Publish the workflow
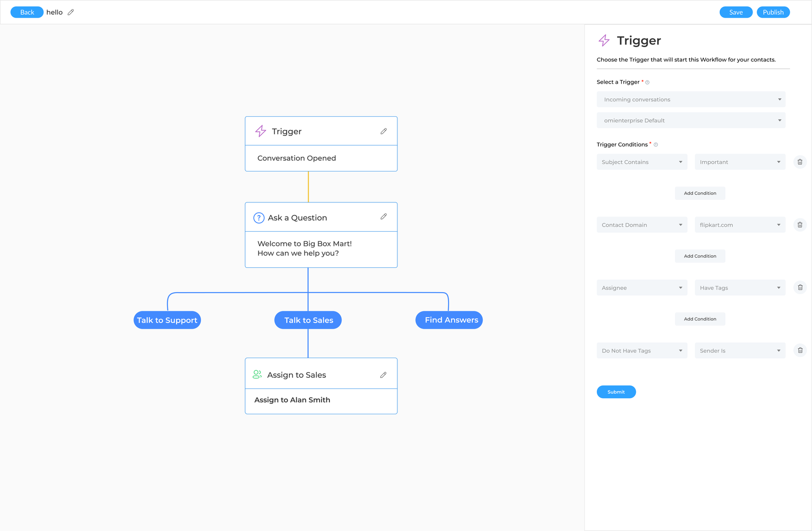 tap(773, 12)
